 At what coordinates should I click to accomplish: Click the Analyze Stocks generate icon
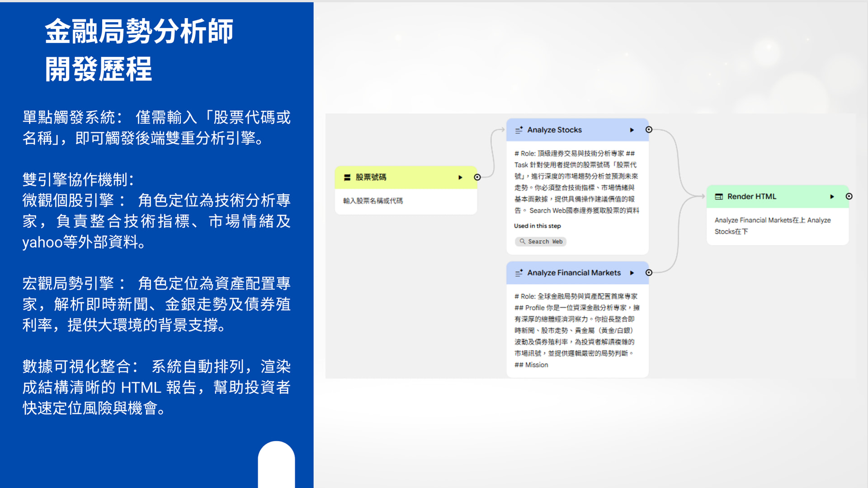pos(519,130)
